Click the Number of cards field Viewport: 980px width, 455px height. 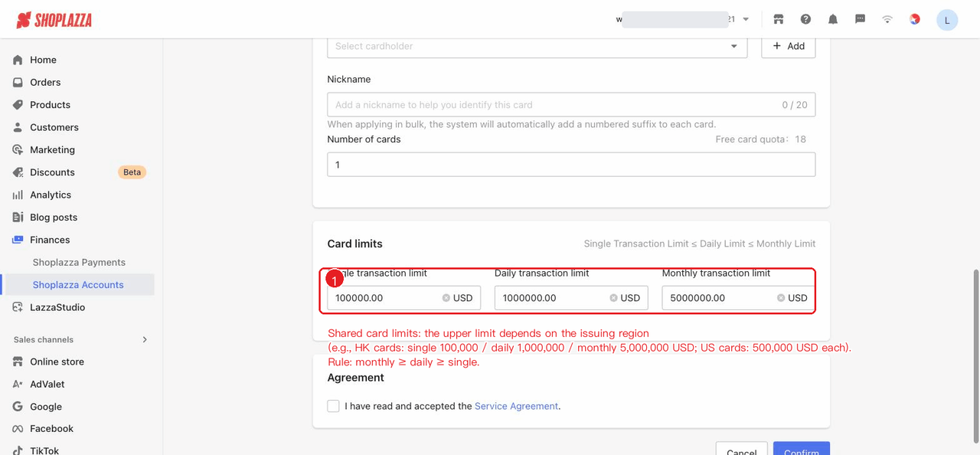click(571, 165)
